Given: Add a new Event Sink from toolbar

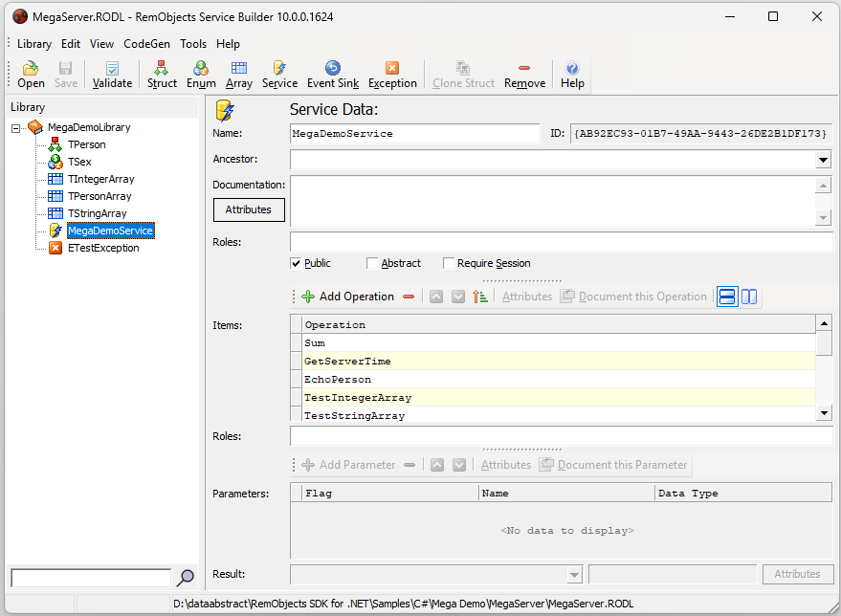Looking at the screenshot, I should 333,75.
